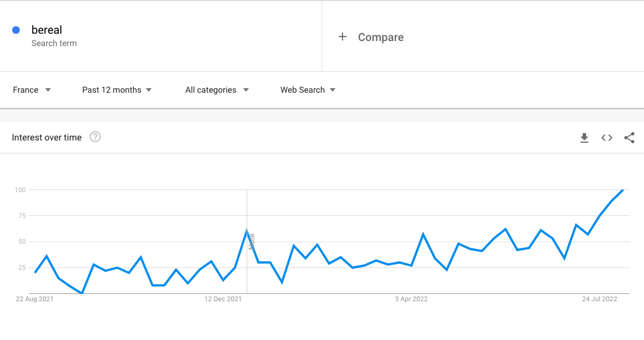This screenshot has width=644, height=340.
Task: Edit the bereal search term
Action: [x=47, y=30]
